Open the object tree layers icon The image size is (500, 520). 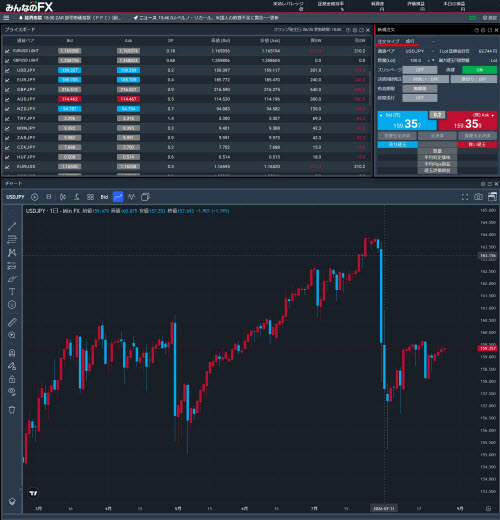coord(12,501)
